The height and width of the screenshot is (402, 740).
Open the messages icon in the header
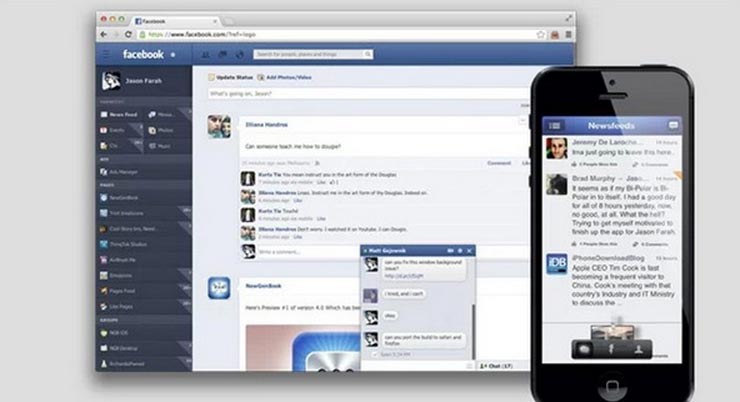(x=223, y=55)
